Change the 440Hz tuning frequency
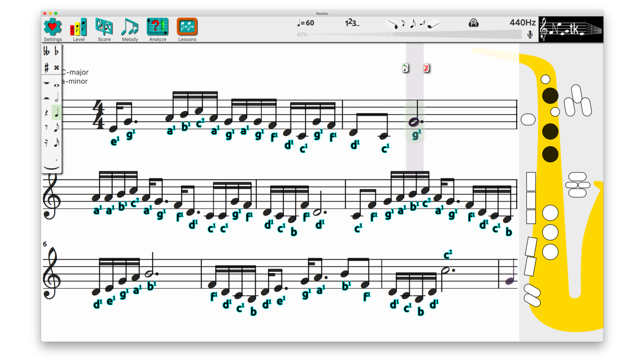 (x=522, y=23)
